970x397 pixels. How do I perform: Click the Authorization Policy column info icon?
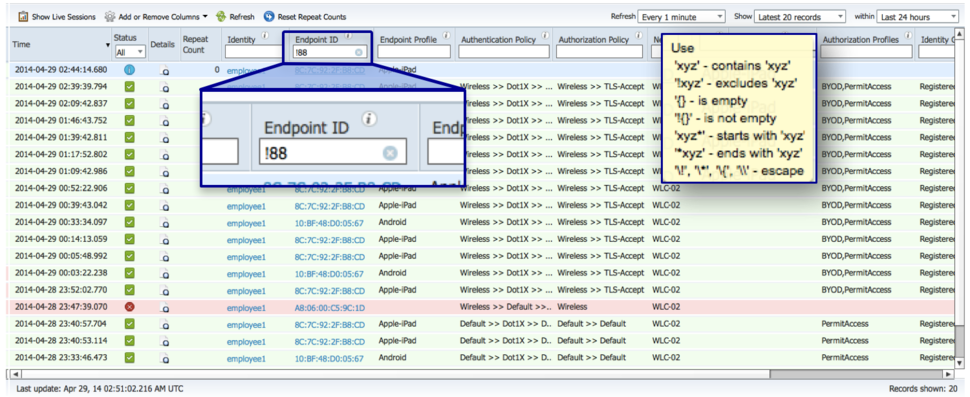(x=637, y=36)
